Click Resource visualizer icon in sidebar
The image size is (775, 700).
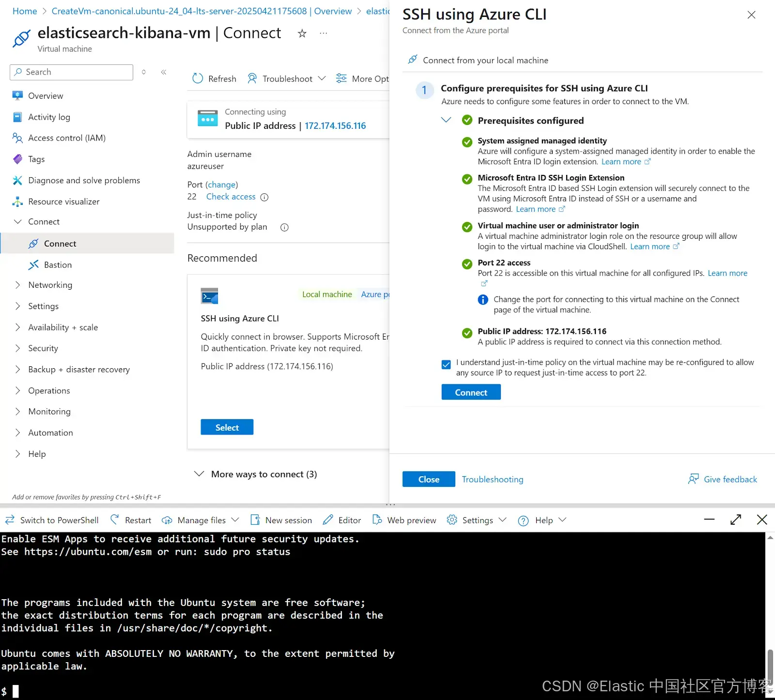tap(17, 202)
